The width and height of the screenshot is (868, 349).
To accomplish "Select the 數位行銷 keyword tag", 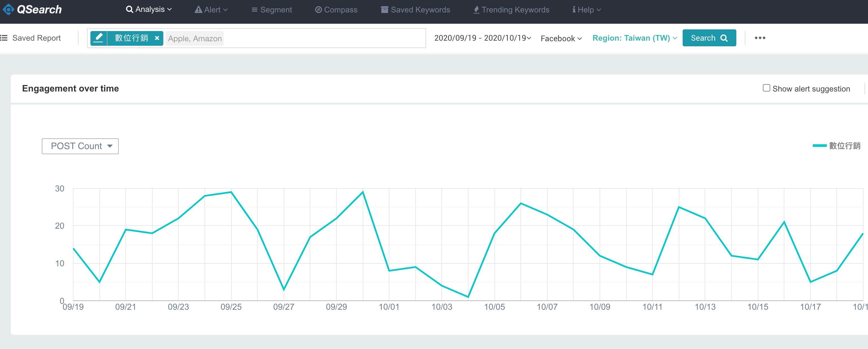I will pyautogui.click(x=131, y=38).
